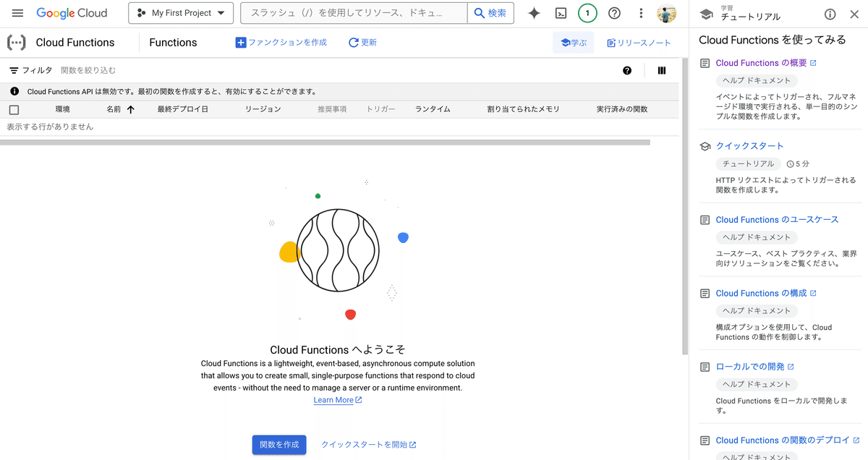
Task: Click the 環境 column header
Action: pos(63,109)
